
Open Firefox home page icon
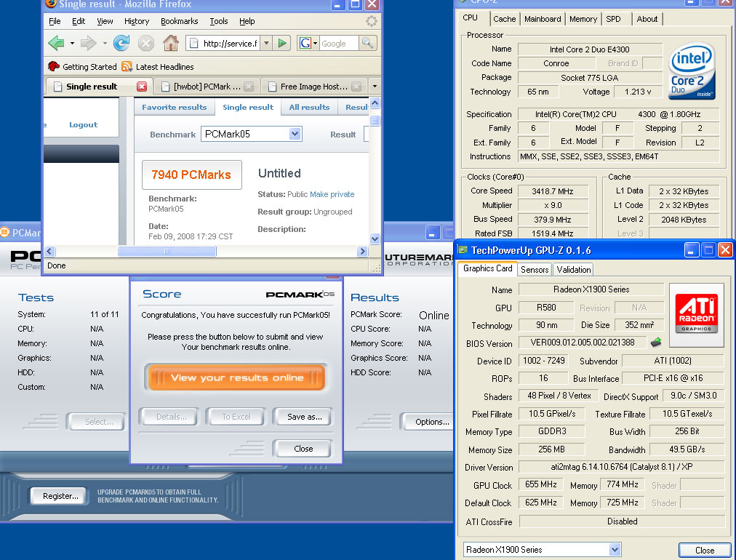170,43
